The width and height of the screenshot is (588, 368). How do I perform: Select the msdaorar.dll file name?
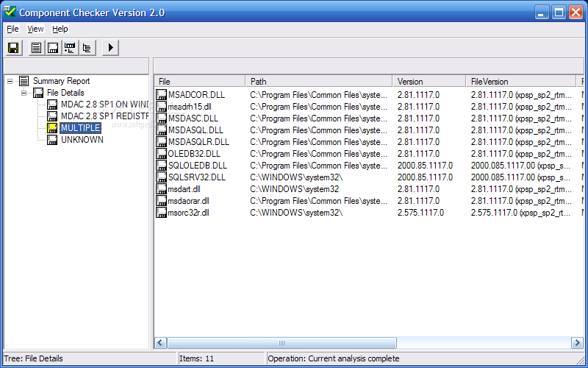[189, 201]
